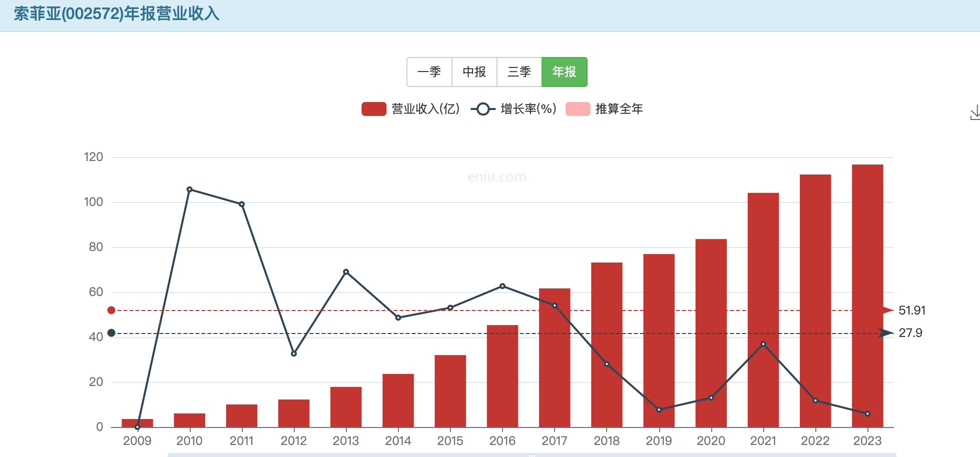Toggle the 营业收入(亿) legend series
This screenshot has height=457, width=980.
pos(410,109)
